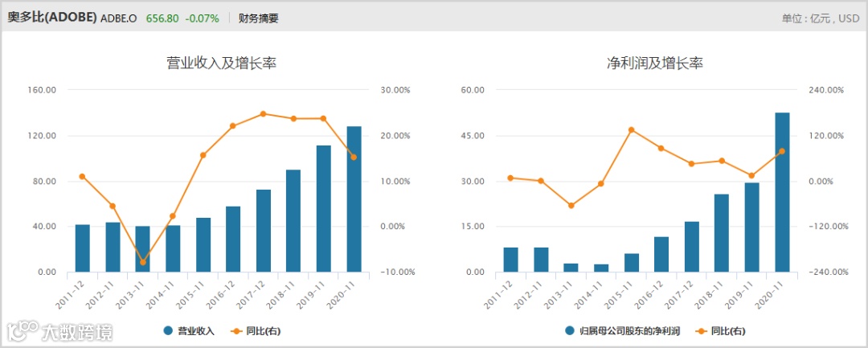The width and height of the screenshot is (868, 348).
Task: Select the 656.80 stock price
Action: point(162,18)
